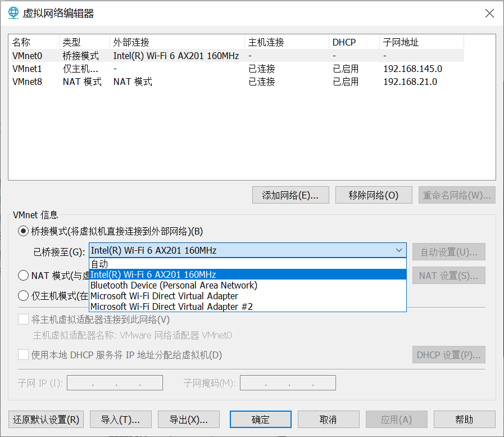Toggle the host virtual adapter connection checkbox

tap(23, 319)
